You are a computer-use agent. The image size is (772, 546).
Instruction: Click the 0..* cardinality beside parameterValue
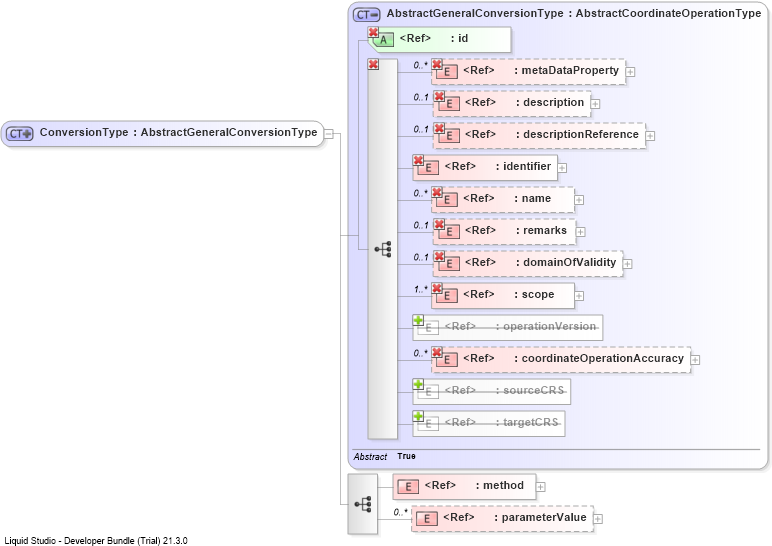click(400, 513)
